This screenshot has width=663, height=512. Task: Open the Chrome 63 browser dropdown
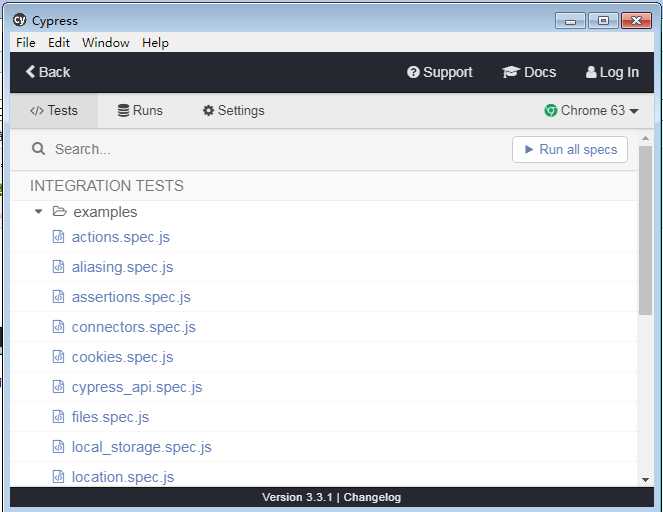point(591,111)
